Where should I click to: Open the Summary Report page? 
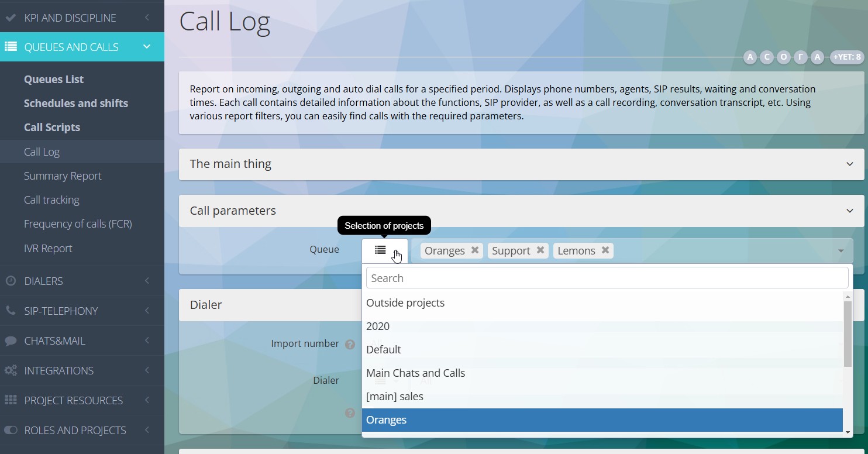pyautogui.click(x=63, y=176)
